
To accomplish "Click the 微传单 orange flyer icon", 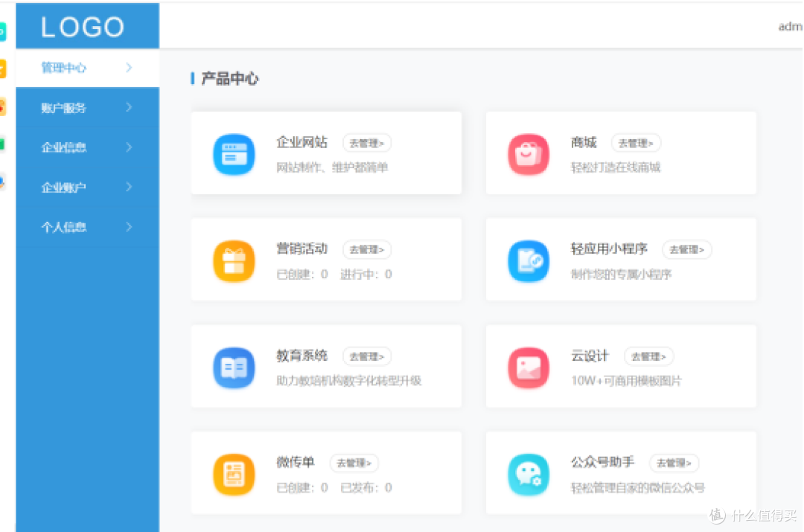I will click(x=234, y=474).
